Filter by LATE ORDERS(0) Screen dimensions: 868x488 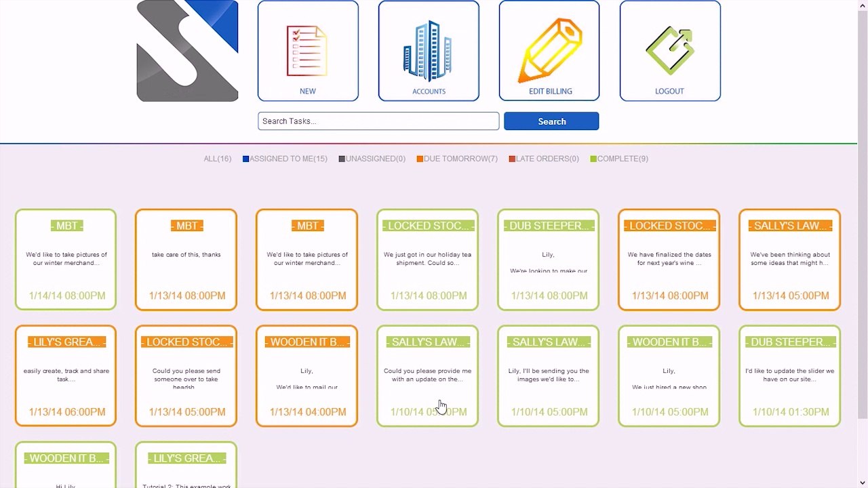(x=547, y=159)
